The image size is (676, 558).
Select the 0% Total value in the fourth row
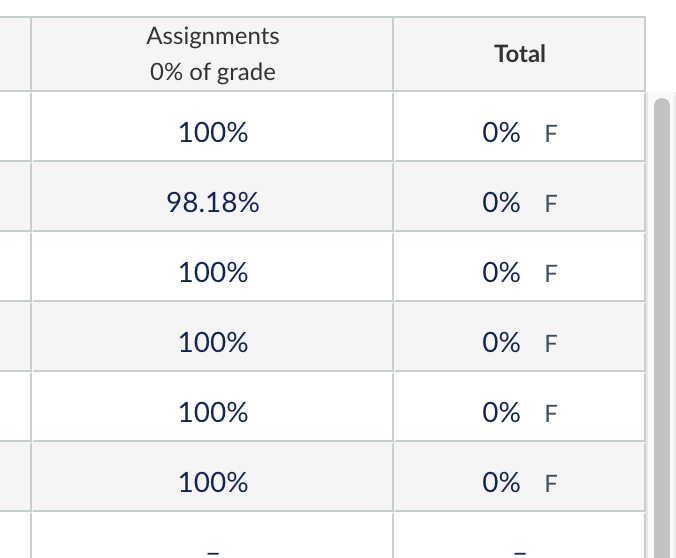click(x=500, y=343)
